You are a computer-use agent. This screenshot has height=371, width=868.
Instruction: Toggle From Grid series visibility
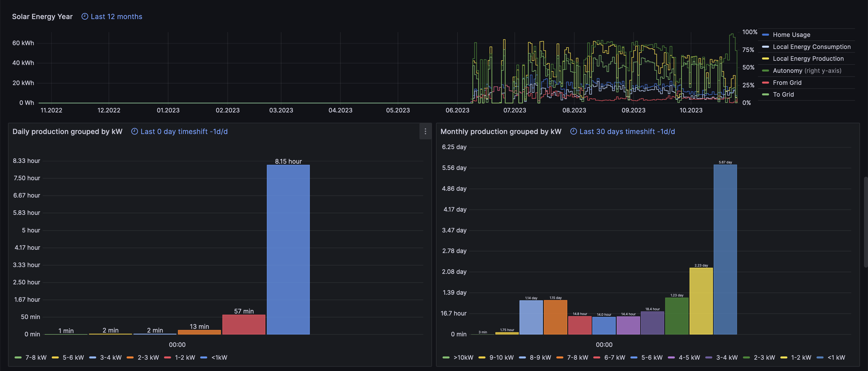[x=787, y=83]
